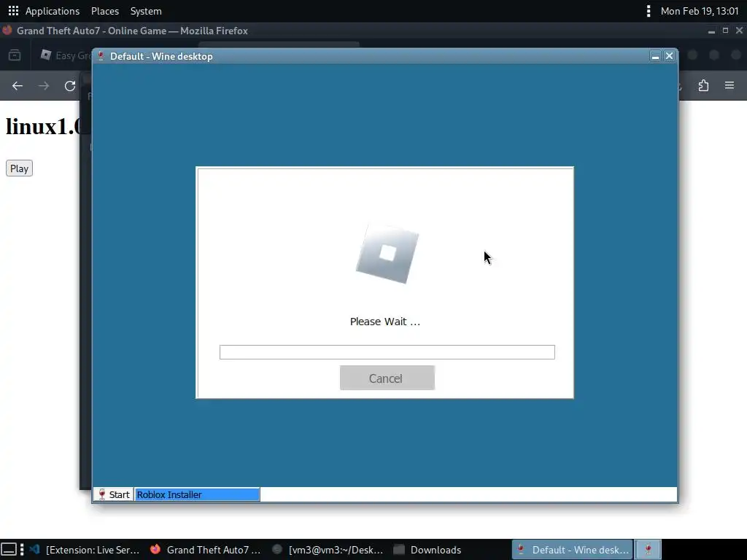Screen dimensions: 747x560
Task: Click the Applications grid icon
Action: (13, 10)
